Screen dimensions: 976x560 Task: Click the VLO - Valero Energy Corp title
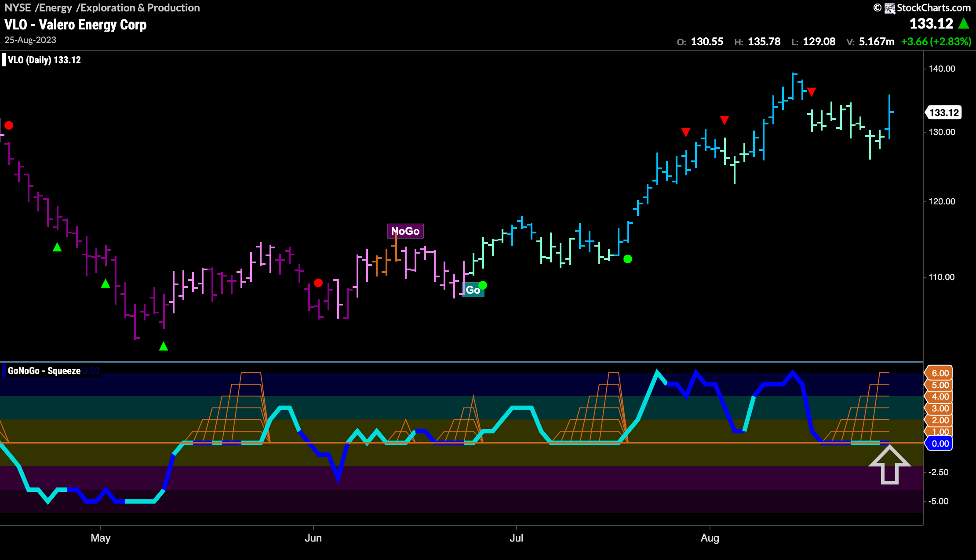(75, 25)
